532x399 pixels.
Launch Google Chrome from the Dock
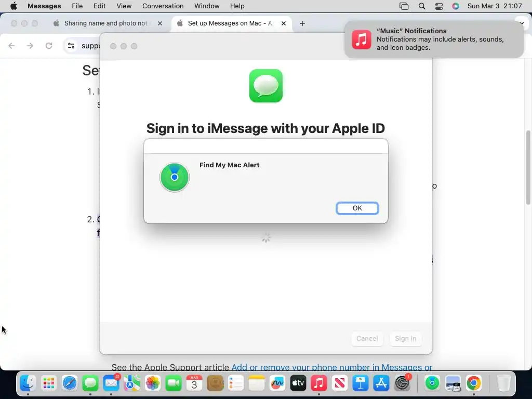pyautogui.click(x=474, y=383)
